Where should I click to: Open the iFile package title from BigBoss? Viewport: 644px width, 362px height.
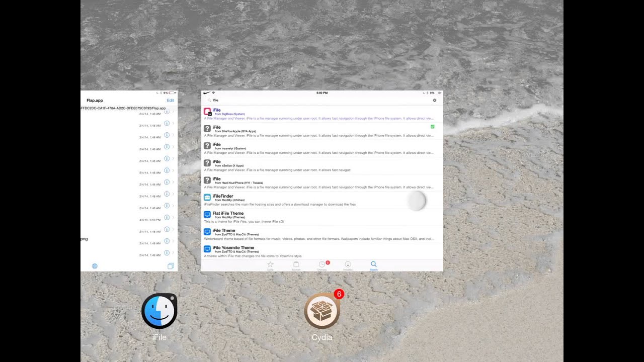(216, 110)
